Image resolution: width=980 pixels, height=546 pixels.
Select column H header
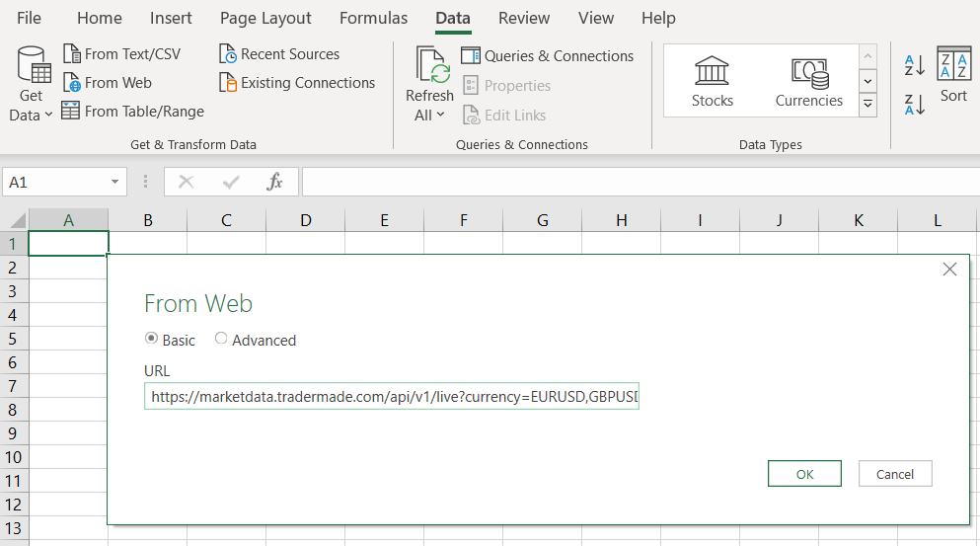pos(621,220)
